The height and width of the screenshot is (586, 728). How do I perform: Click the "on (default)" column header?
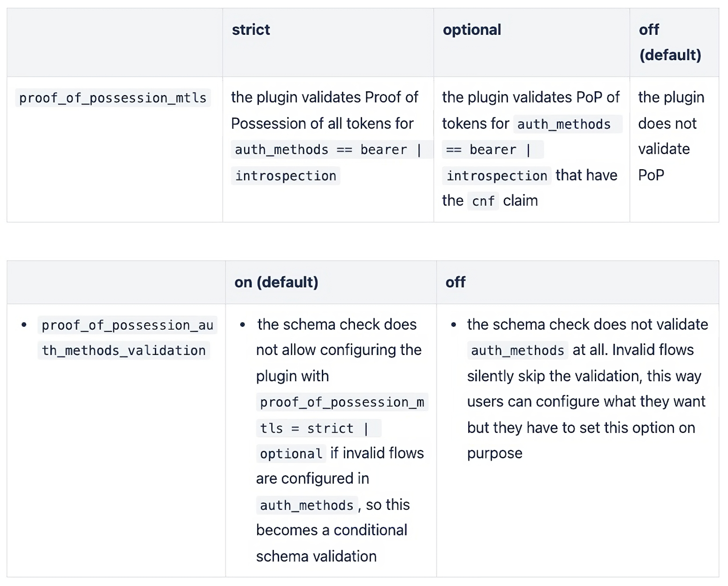coord(276,282)
